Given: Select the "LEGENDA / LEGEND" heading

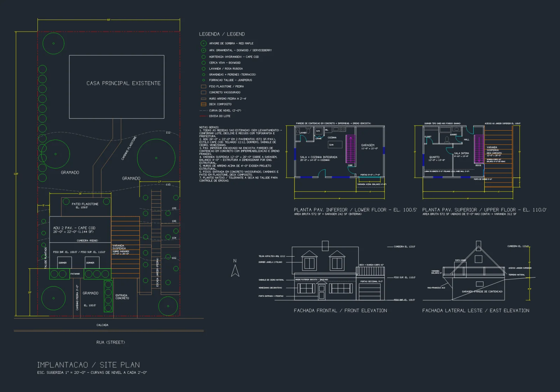Looking at the screenshot, I should [222, 34].
